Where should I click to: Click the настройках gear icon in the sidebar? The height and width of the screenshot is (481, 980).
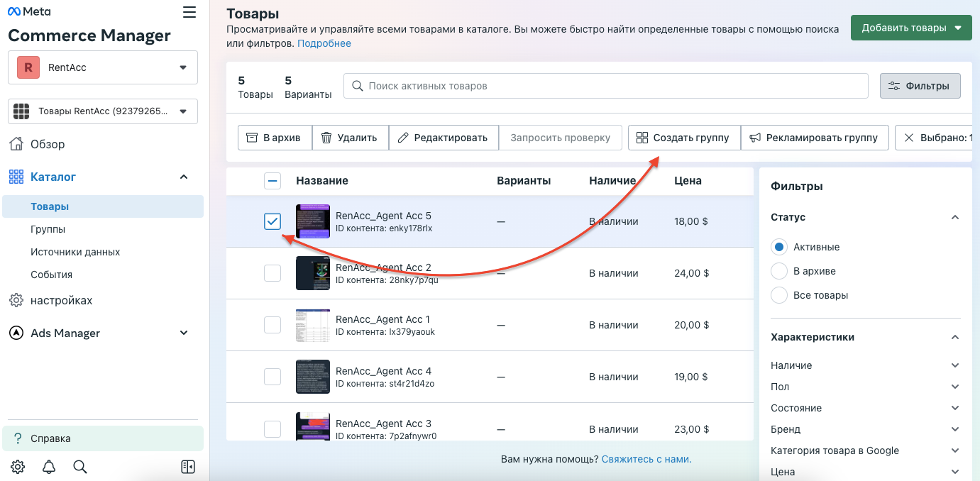click(x=16, y=301)
